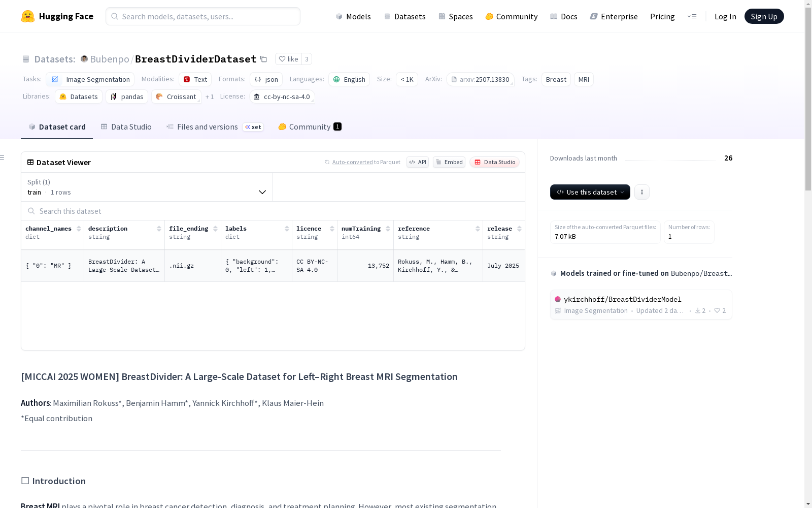Switch to the Data Studio tab
Image resolution: width=812 pixels, height=508 pixels.
pyautogui.click(x=126, y=126)
